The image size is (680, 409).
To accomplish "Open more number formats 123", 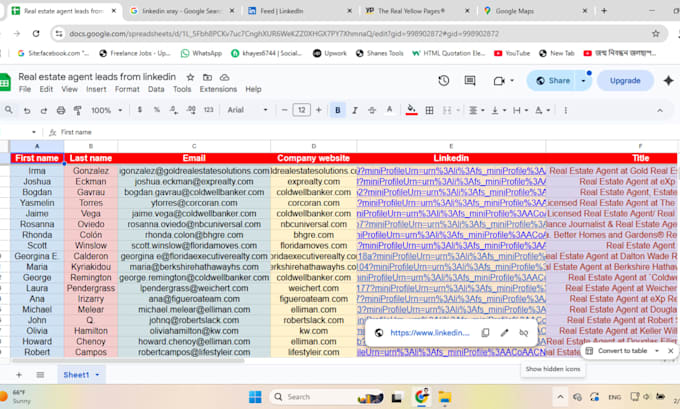I will (209, 110).
